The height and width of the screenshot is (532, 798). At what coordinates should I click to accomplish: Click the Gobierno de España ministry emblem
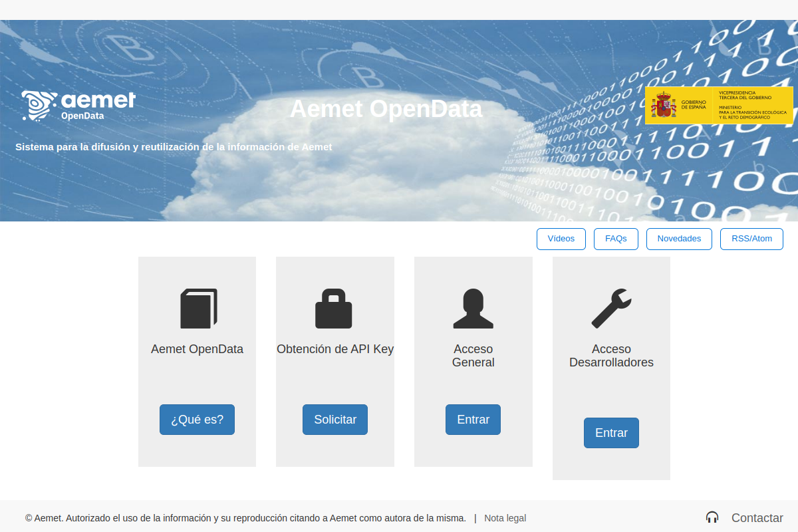(x=719, y=105)
